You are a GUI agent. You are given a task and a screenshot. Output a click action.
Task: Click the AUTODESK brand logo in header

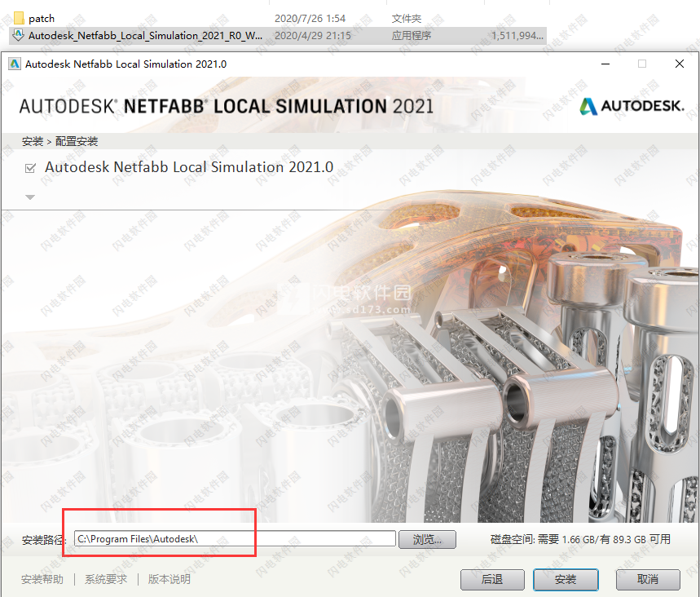(632, 106)
